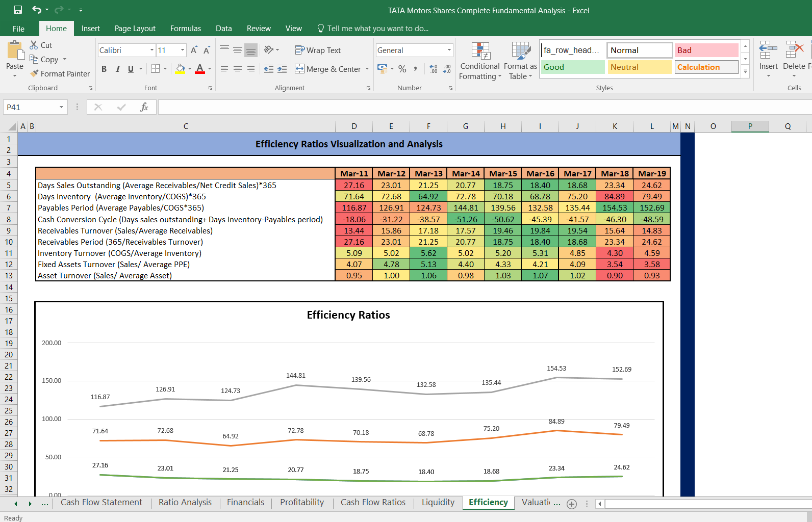Apply the Neutral cell style
The image size is (812, 522).
point(639,67)
